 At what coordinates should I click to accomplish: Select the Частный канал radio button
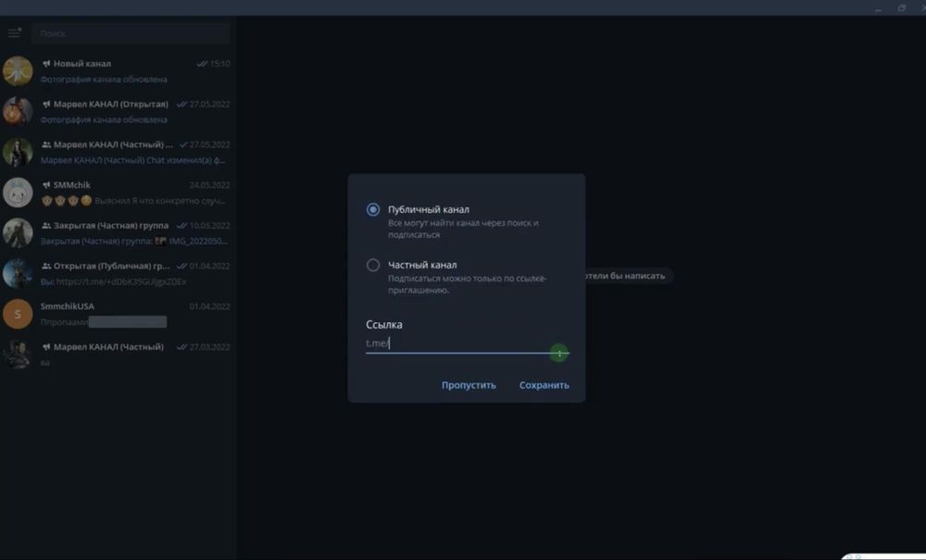coord(373,266)
